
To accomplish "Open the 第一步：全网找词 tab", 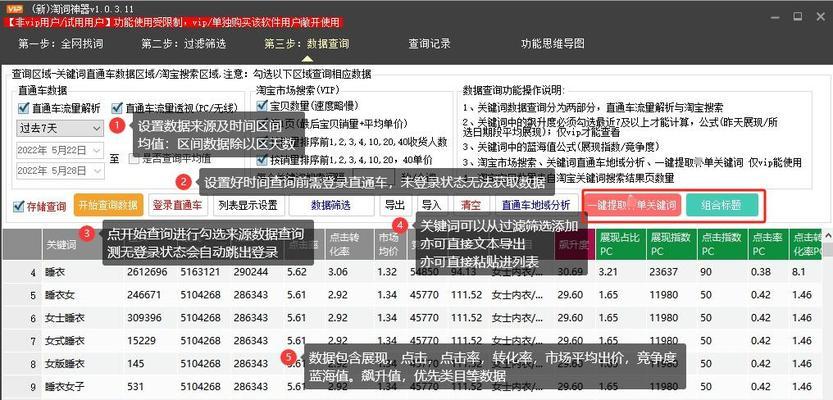I will pos(61,44).
